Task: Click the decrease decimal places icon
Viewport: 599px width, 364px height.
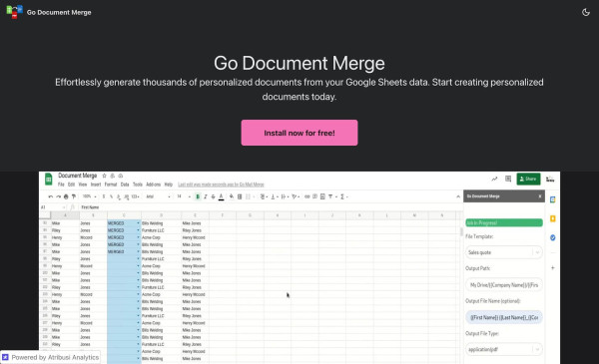Action: click(119, 196)
